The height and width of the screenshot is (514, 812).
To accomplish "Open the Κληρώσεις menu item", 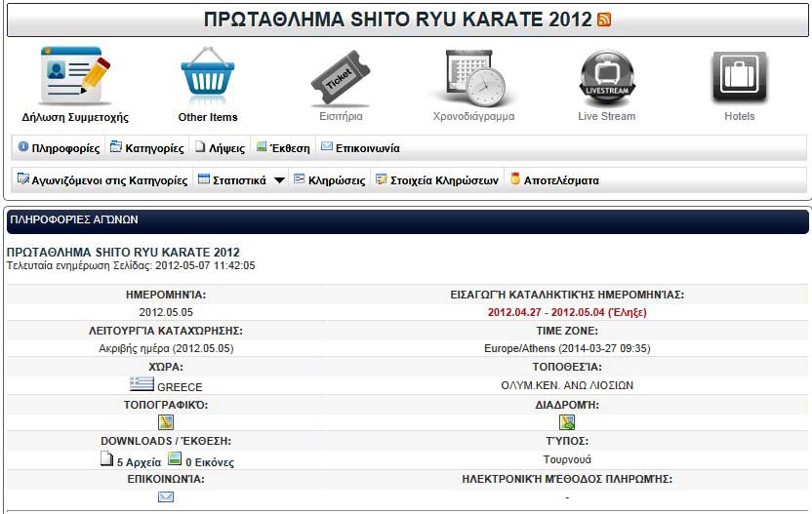I will 330,180.
